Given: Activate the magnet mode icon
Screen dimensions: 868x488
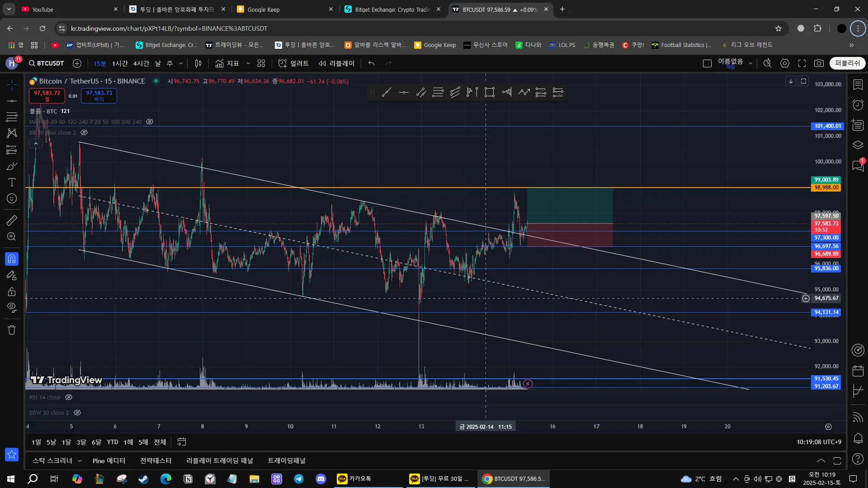Looking at the screenshot, I should coord(12,259).
